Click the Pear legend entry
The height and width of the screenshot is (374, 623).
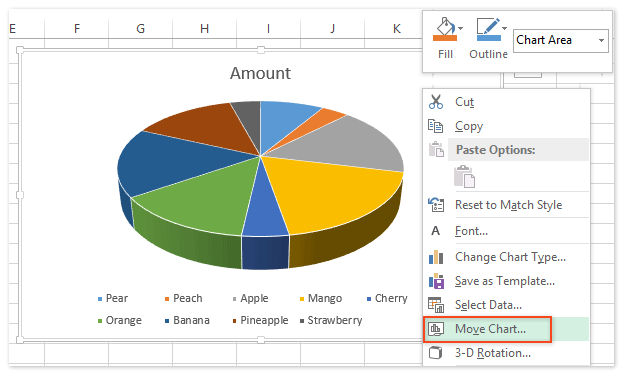[113, 298]
